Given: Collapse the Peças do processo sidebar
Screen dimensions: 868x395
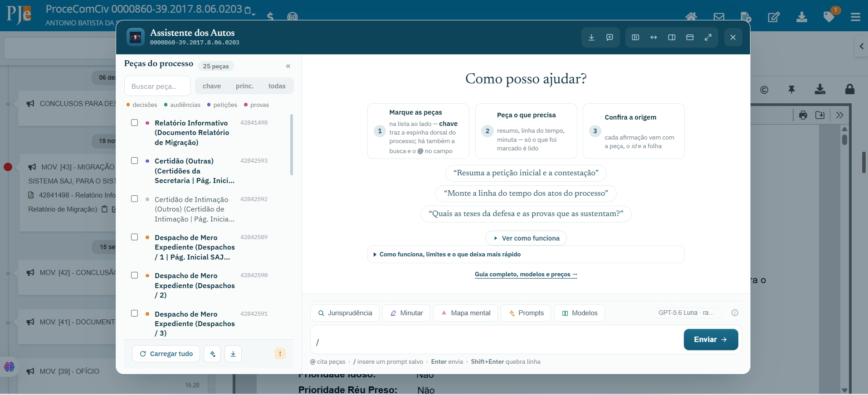Looking at the screenshot, I should [x=288, y=66].
